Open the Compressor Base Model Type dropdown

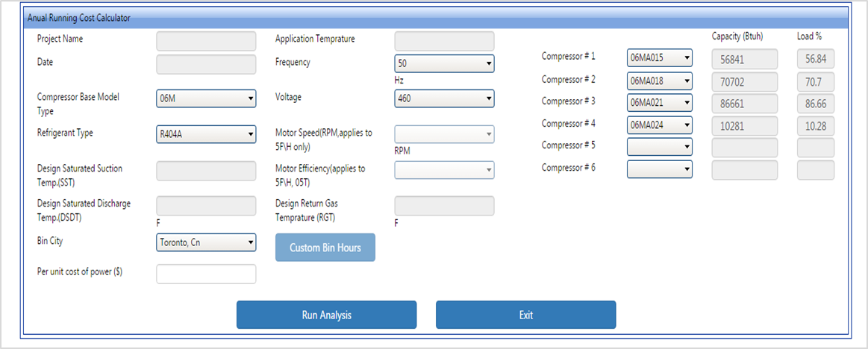[x=206, y=98]
